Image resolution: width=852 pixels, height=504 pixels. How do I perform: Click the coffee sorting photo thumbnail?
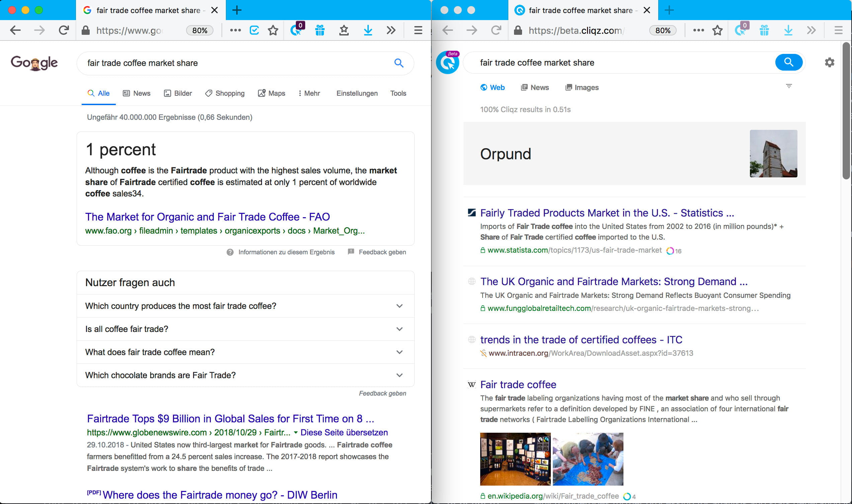[x=588, y=459]
